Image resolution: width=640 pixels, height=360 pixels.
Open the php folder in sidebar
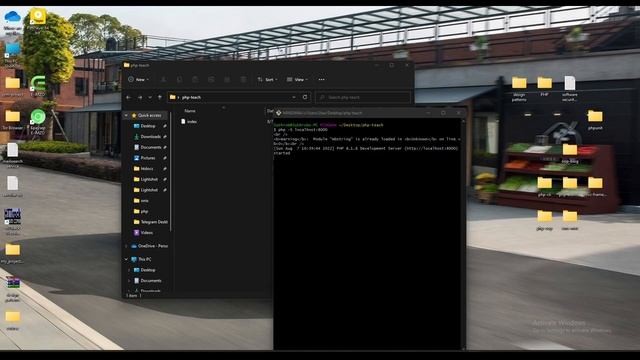click(x=141, y=211)
